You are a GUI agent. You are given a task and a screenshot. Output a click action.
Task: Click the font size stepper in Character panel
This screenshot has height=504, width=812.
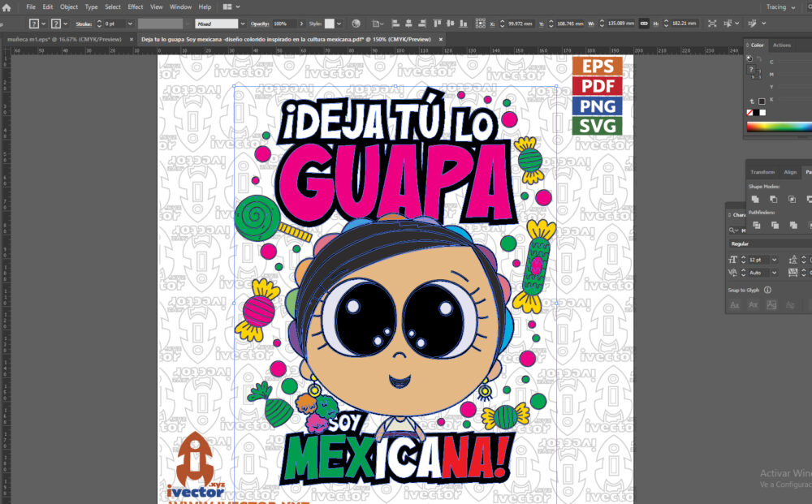(743, 260)
